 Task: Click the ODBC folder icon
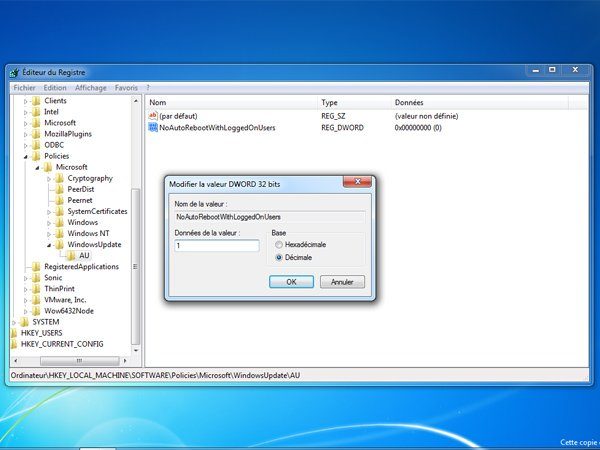click(36, 145)
